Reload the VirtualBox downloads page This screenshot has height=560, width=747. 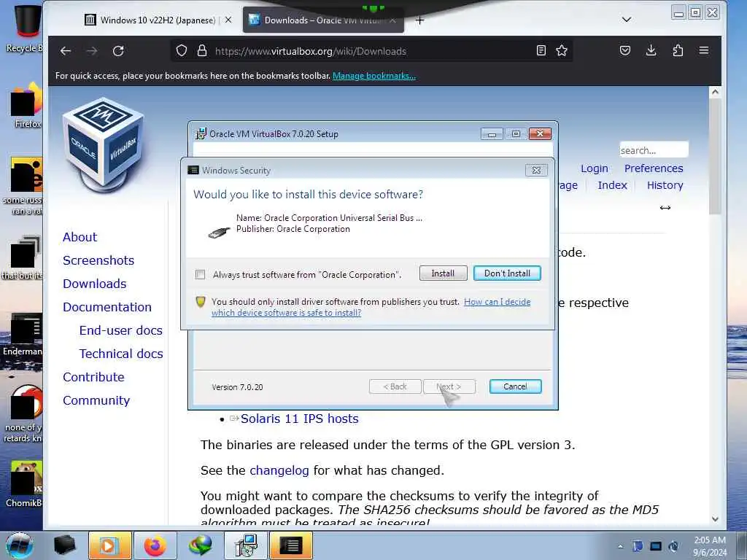coord(118,51)
